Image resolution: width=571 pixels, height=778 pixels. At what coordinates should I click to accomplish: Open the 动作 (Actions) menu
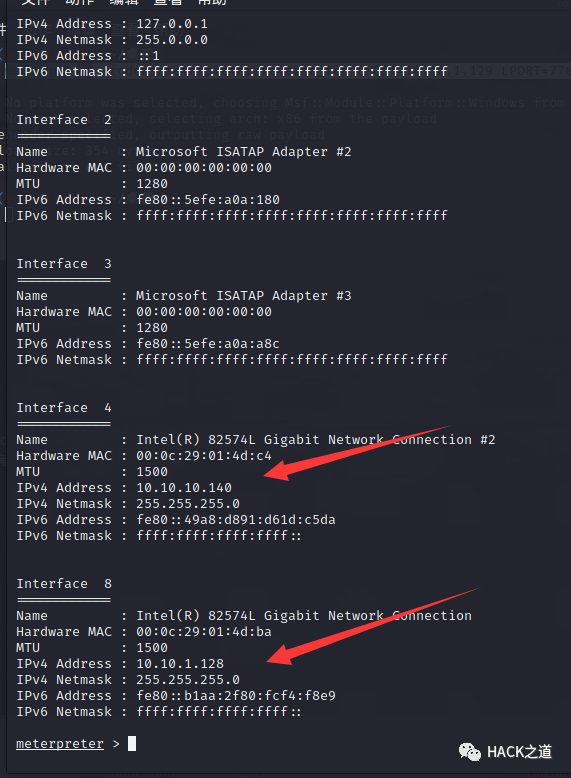pos(80,2)
